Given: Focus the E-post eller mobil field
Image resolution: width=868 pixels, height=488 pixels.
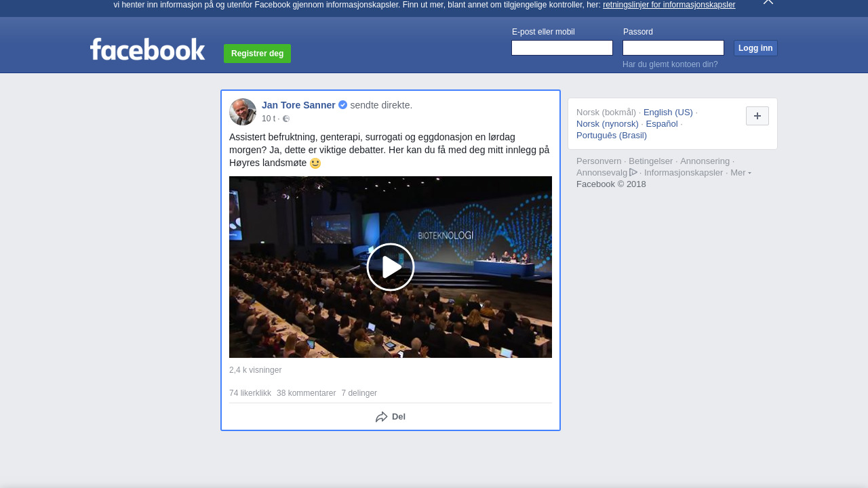Looking at the screenshot, I should pyautogui.click(x=562, y=48).
